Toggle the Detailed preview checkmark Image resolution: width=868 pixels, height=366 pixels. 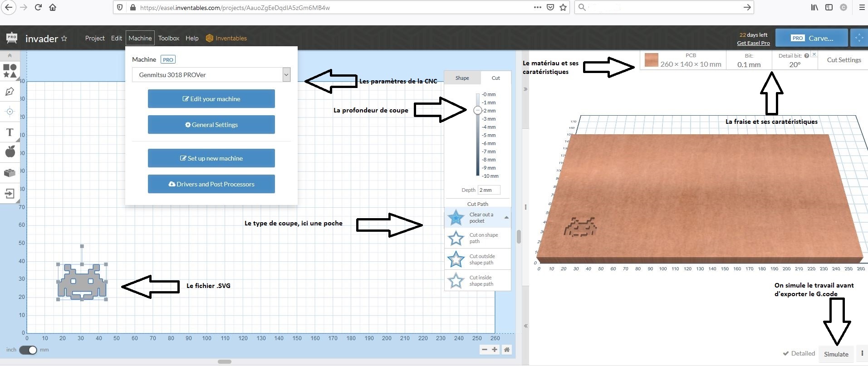point(799,354)
